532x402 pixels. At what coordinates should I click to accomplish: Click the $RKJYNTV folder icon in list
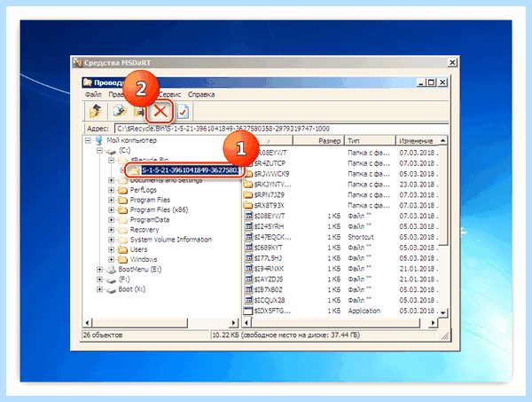248,185
